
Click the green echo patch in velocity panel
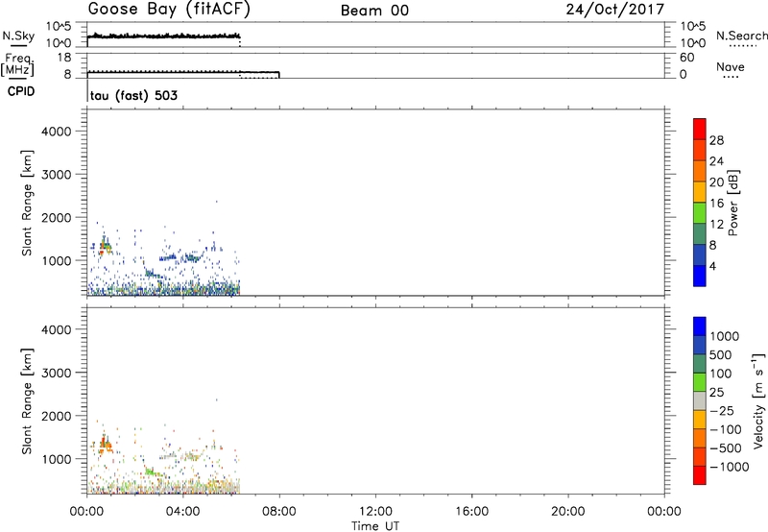pos(154,472)
